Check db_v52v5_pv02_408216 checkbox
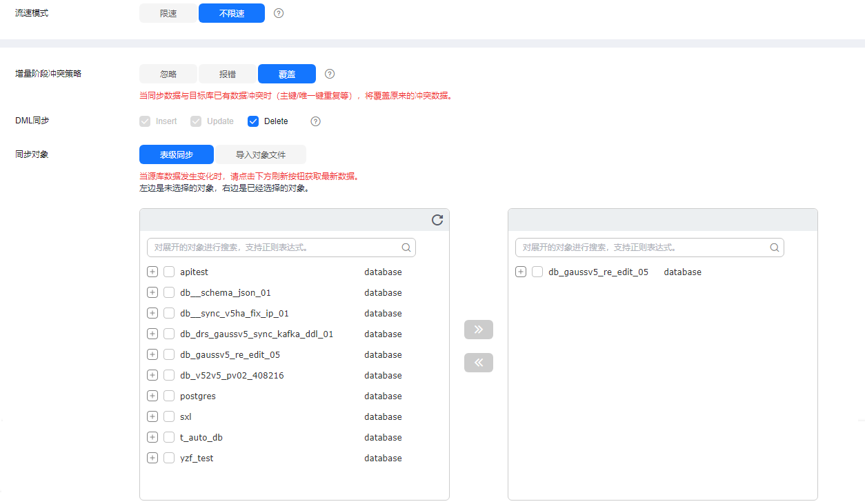Screen dimensions: 865x504 click(x=169, y=375)
